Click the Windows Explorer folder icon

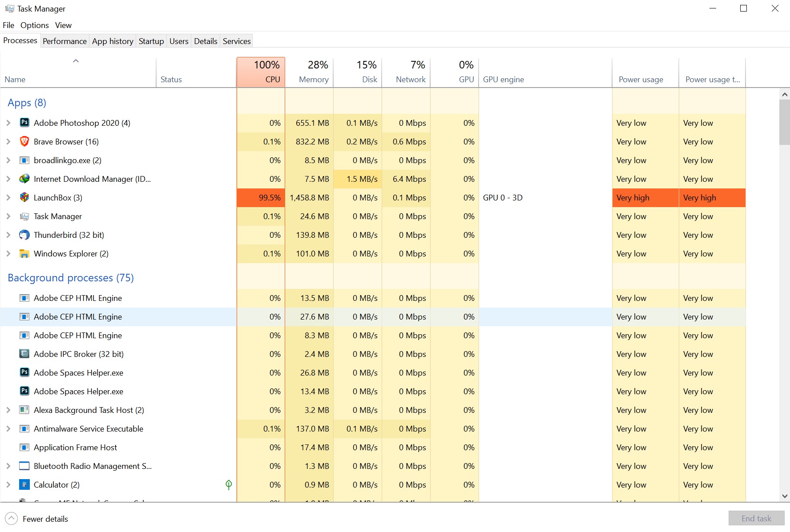click(24, 253)
